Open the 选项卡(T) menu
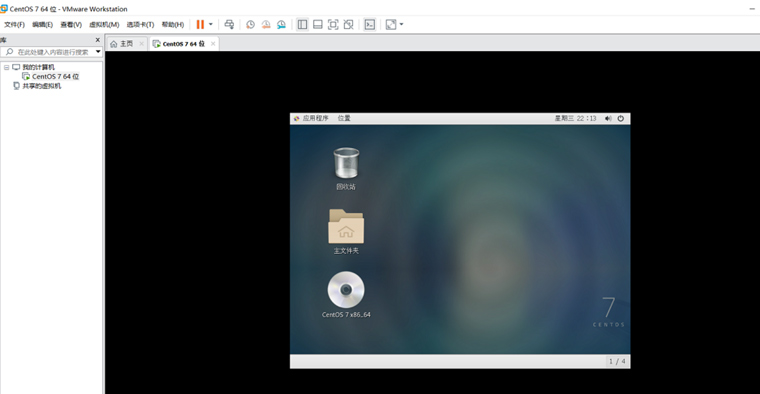 [141, 24]
